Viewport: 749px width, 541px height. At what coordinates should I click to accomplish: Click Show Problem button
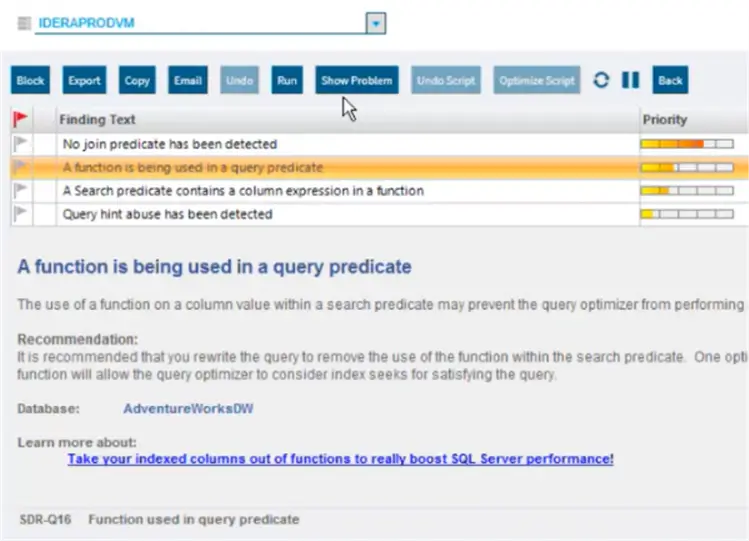click(x=357, y=80)
